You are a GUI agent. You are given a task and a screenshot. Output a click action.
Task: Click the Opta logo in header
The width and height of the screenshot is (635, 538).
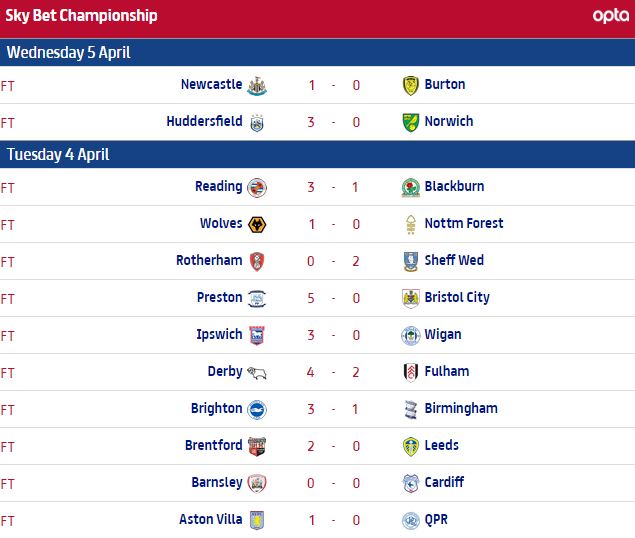pos(610,16)
